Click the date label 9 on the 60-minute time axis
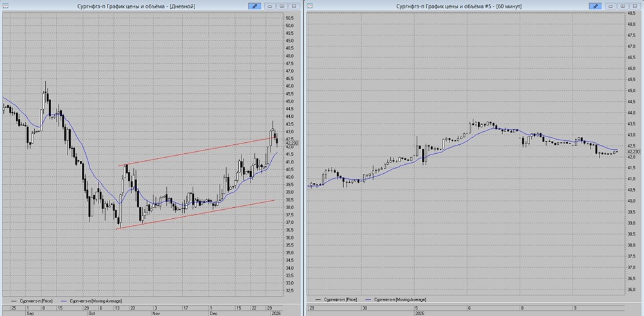 [574, 308]
